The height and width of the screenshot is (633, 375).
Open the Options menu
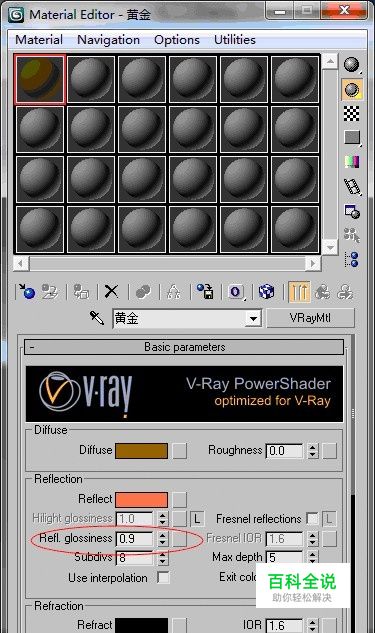point(177,40)
